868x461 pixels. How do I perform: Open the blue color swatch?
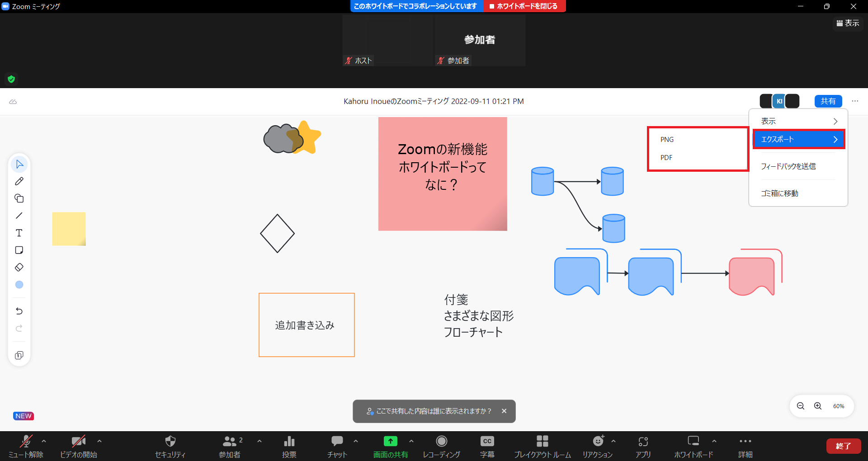(x=19, y=285)
